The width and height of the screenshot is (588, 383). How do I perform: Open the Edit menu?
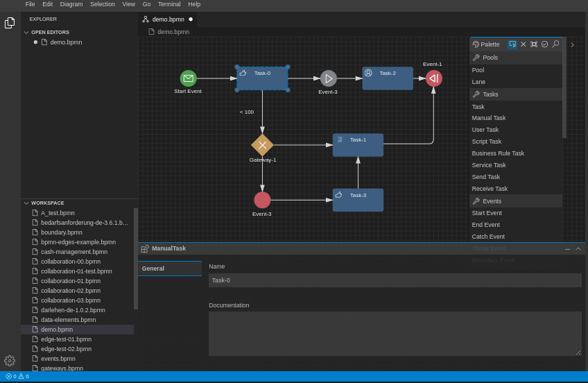coord(47,4)
